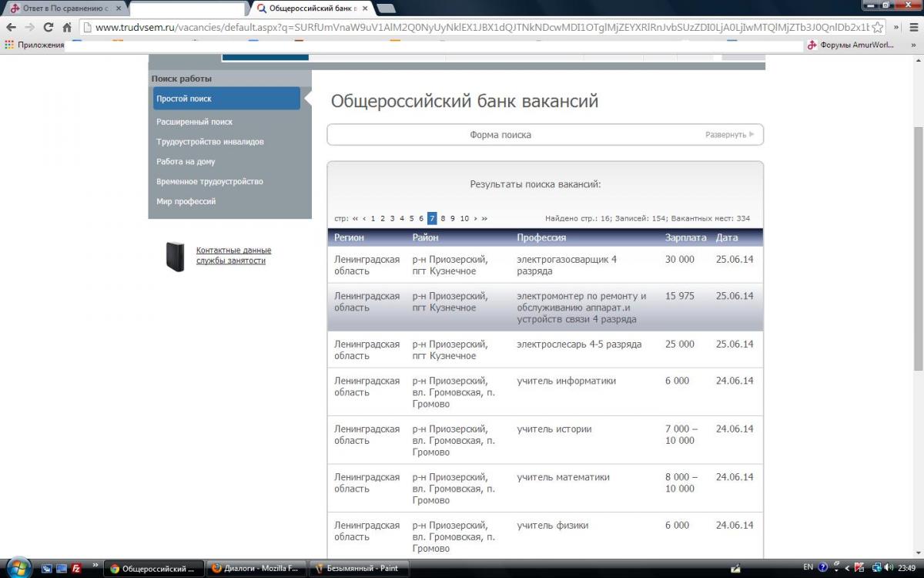Open the Форумы AmurWorld bookmark

click(851, 45)
